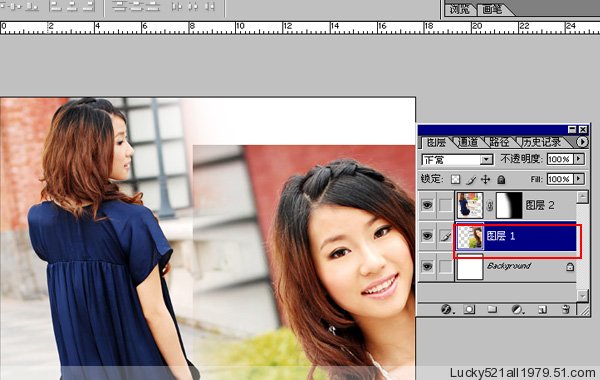Open the Layers panel flyout menu arrow

[582, 142]
